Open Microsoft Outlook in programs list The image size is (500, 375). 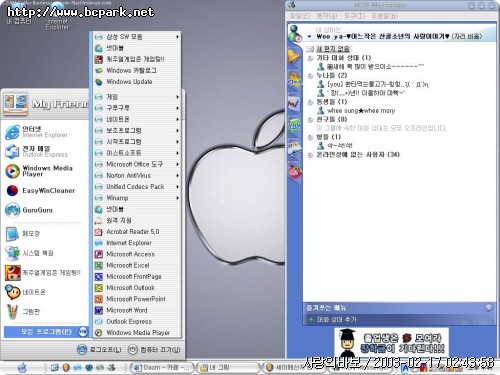click(x=137, y=288)
